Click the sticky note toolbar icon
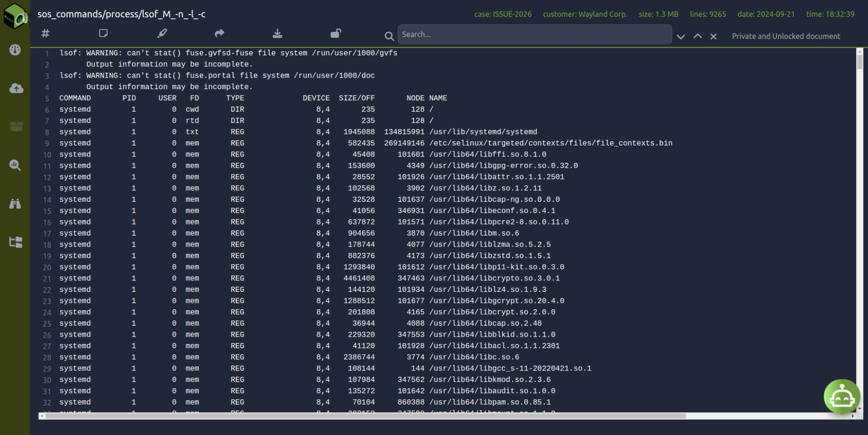The image size is (868, 435). click(103, 33)
